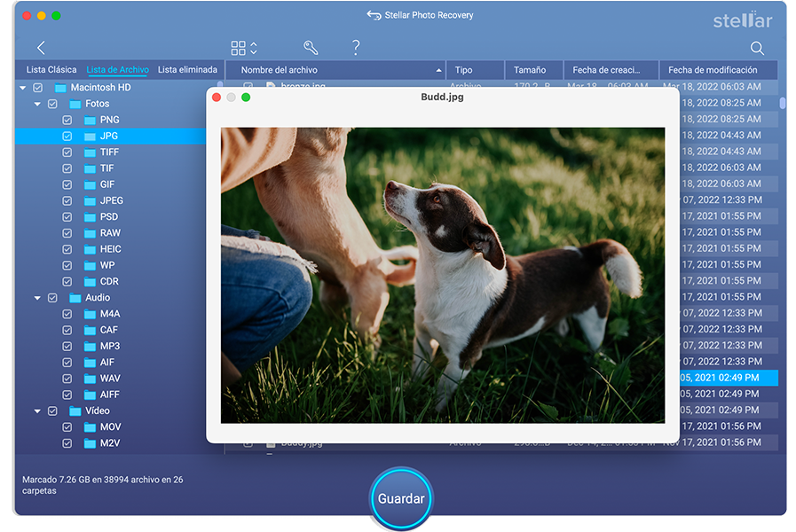The height and width of the screenshot is (532, 796).
Task: Select the AIF folder label
Action: click(107, 363)
